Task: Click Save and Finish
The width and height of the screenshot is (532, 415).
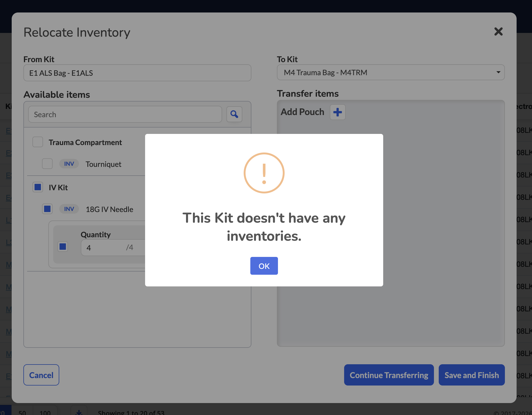Action: pos(471,375)
